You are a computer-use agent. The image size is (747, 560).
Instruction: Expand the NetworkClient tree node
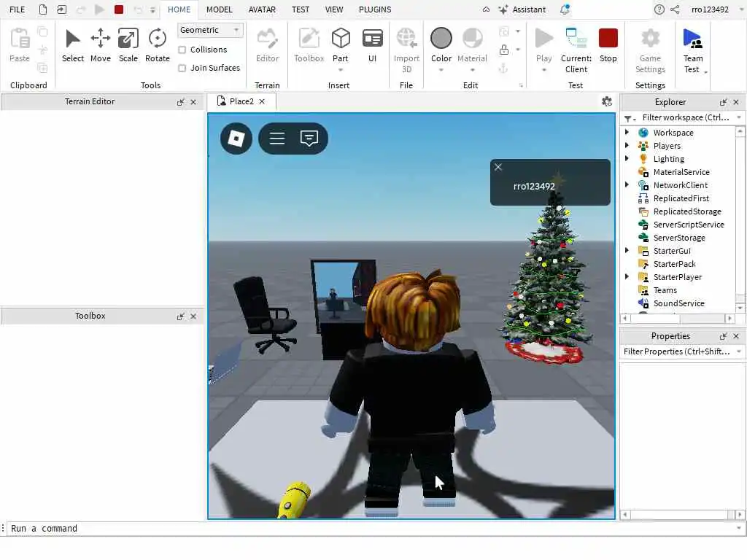click(627, 184)
